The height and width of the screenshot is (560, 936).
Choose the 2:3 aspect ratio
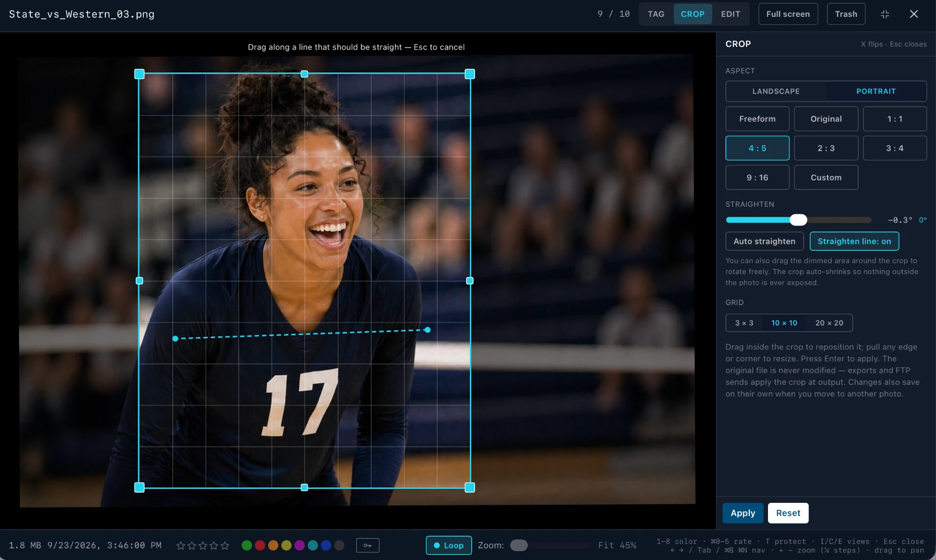[x=826, y=148]
